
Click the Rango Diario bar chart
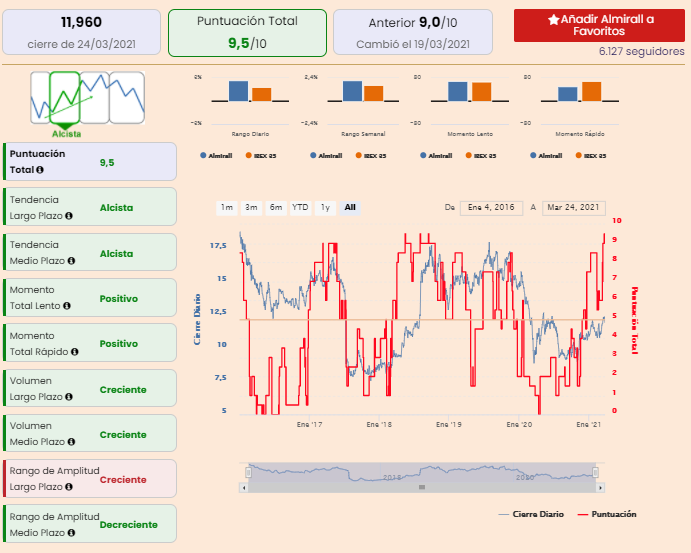tap(250, 100)
